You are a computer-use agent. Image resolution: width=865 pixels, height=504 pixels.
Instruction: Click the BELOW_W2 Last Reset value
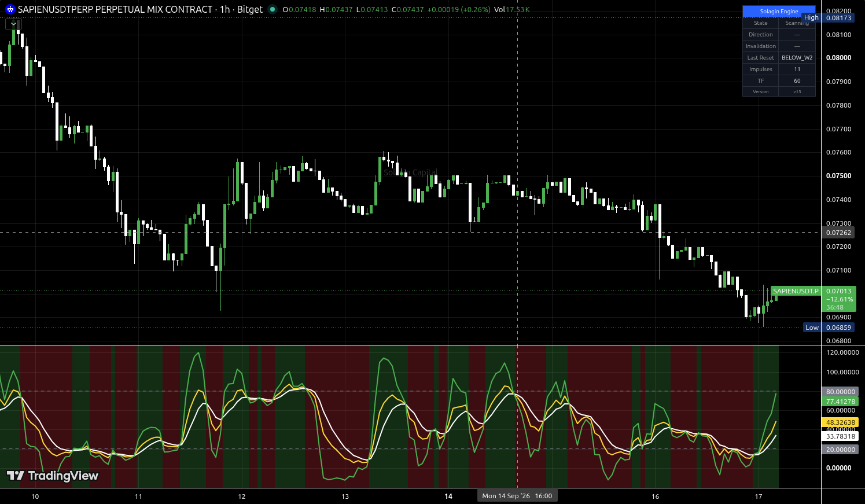point(797,58)
